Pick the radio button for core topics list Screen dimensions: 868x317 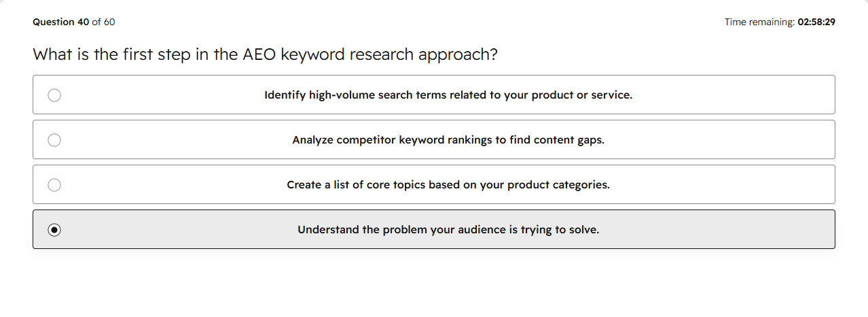(x=54, y=185)
